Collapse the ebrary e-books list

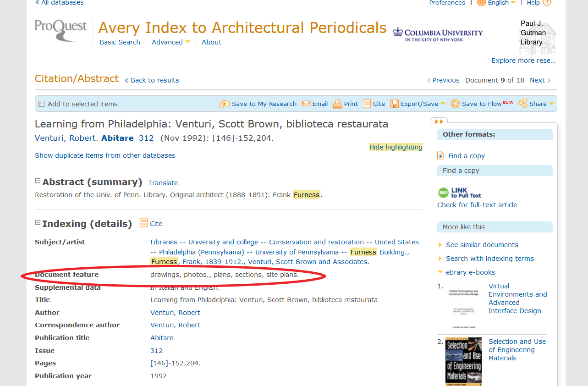click(441, 272)
